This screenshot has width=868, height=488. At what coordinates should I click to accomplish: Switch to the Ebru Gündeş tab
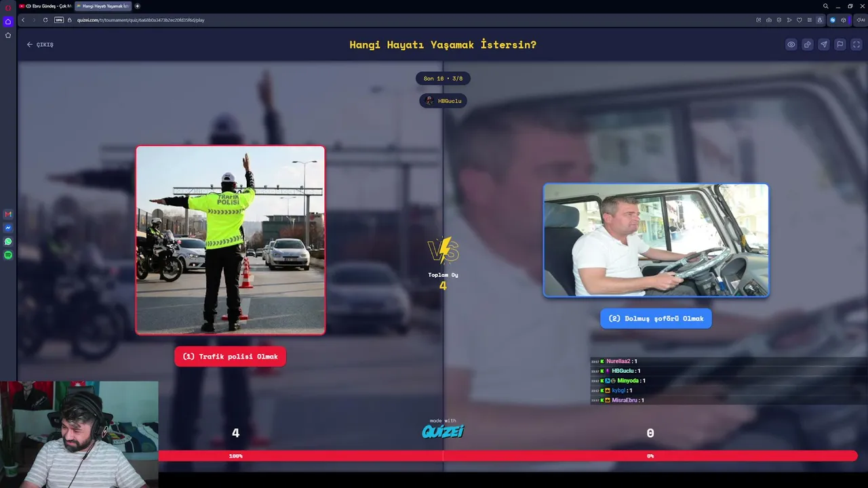[45, 6]
